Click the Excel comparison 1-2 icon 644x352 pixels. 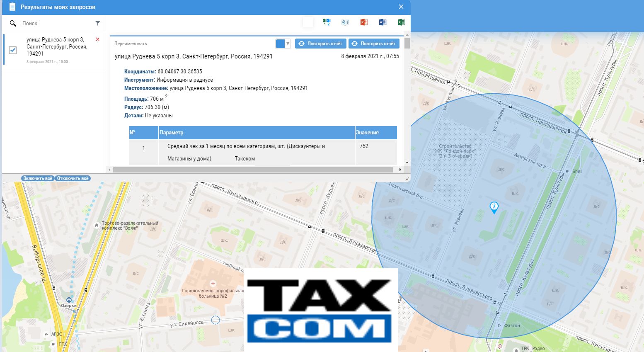(x=327, y=22)
